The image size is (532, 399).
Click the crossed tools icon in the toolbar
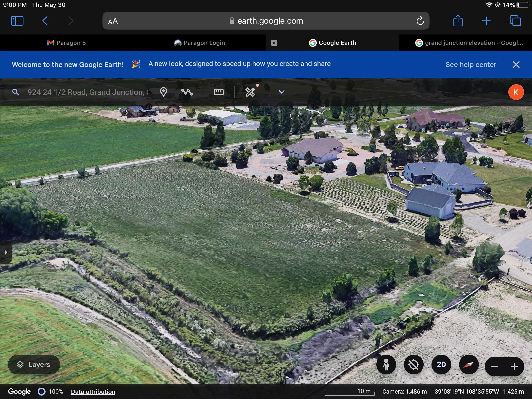[250, 92]
